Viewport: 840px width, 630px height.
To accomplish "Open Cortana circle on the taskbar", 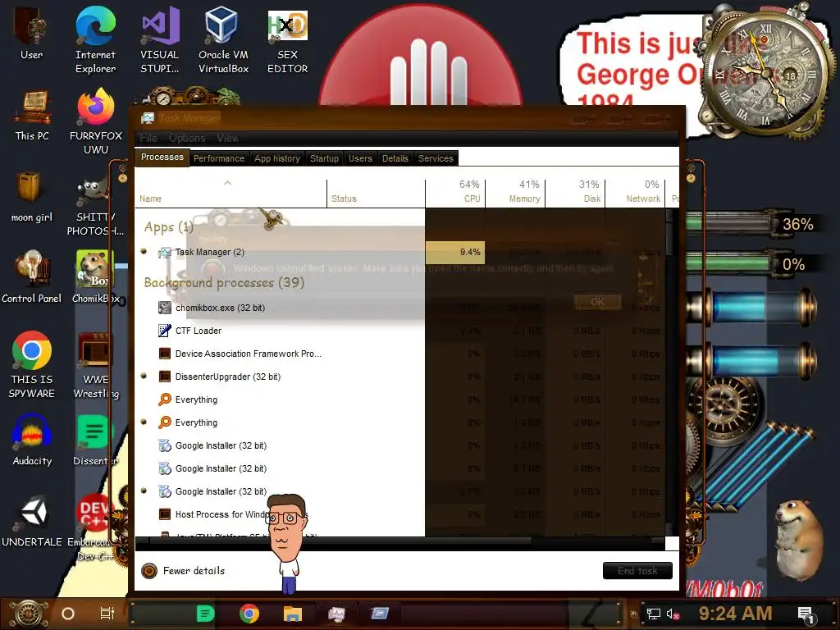I will pyautogui.click(x=68, y=614).
